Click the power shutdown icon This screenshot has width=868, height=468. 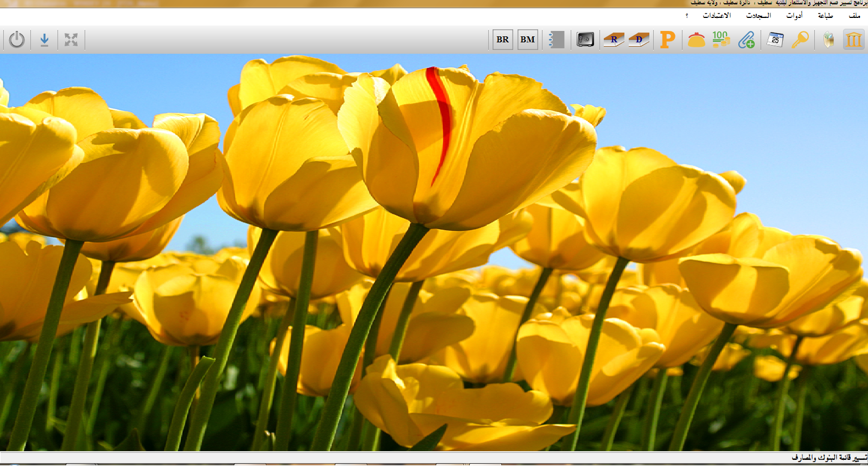tap(17, 40)
